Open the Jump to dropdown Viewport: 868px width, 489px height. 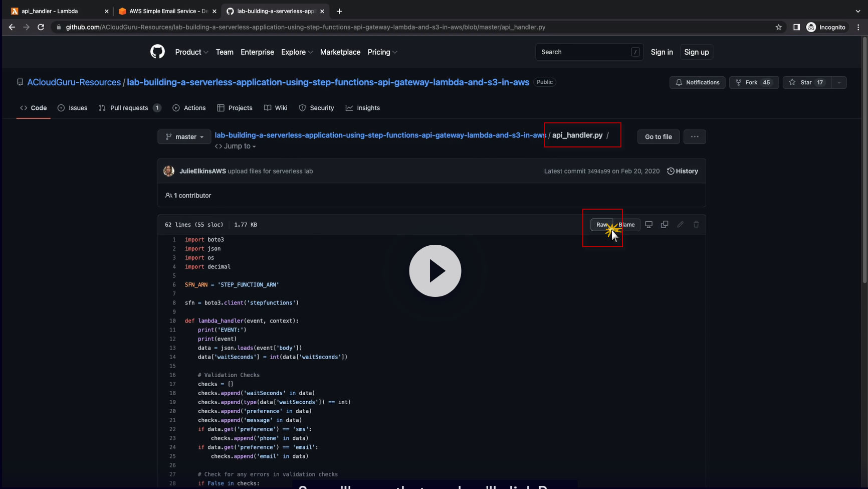[x=236, y=146]
